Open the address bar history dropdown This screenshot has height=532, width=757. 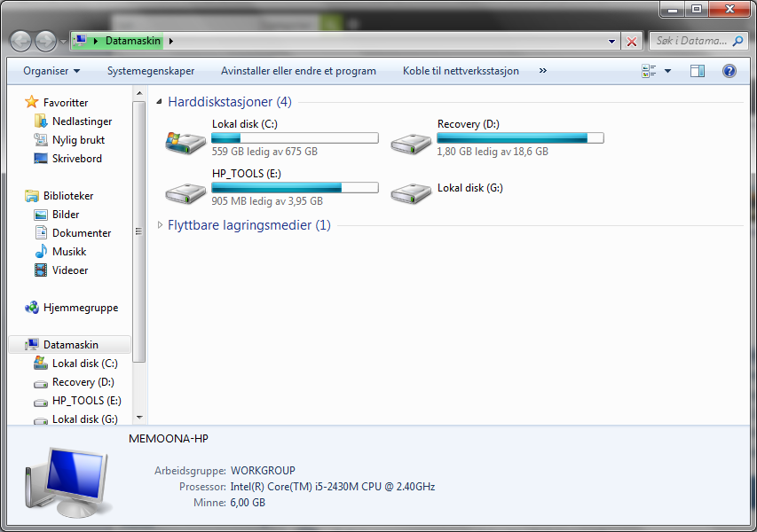[611, 42]
